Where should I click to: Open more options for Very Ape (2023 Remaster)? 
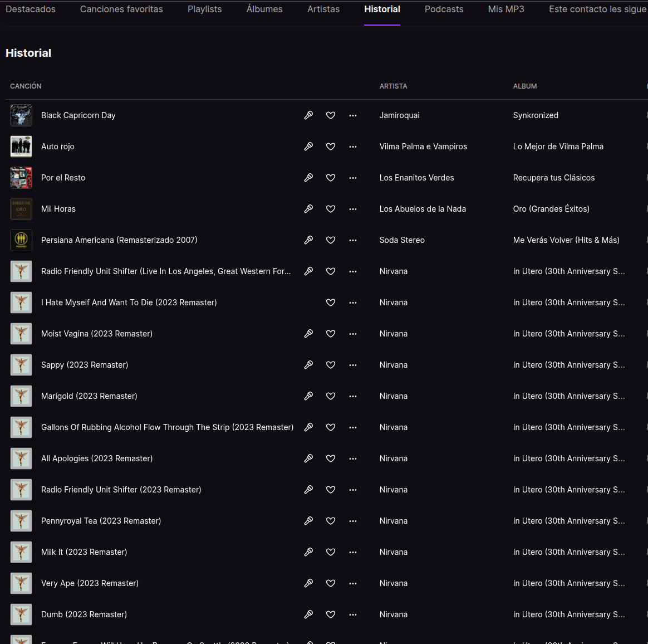click(352, 583)
